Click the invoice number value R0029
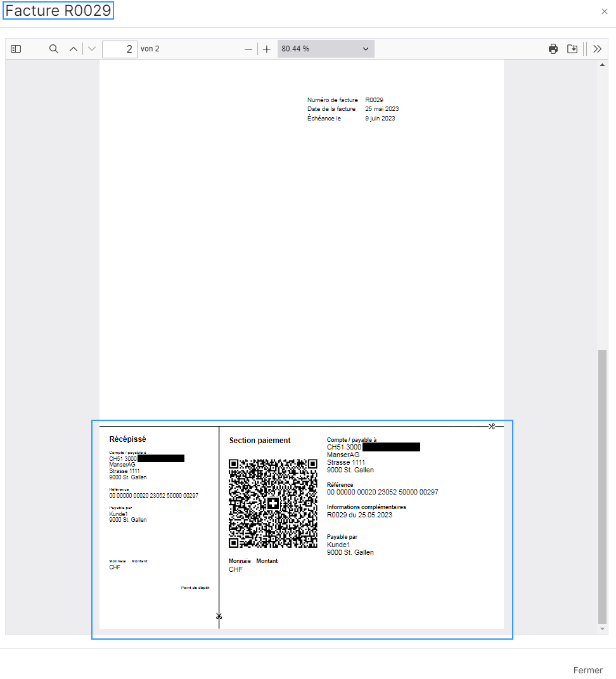Screen dimensions: 616x679 374,100
